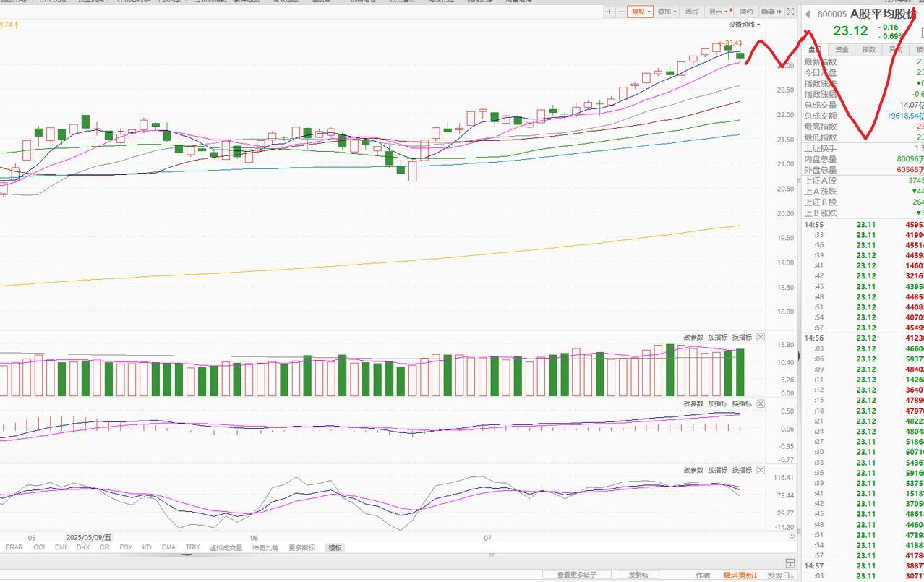Click the left arrow beside code 800005
This screenshot has height=582, width=924.
808,14
